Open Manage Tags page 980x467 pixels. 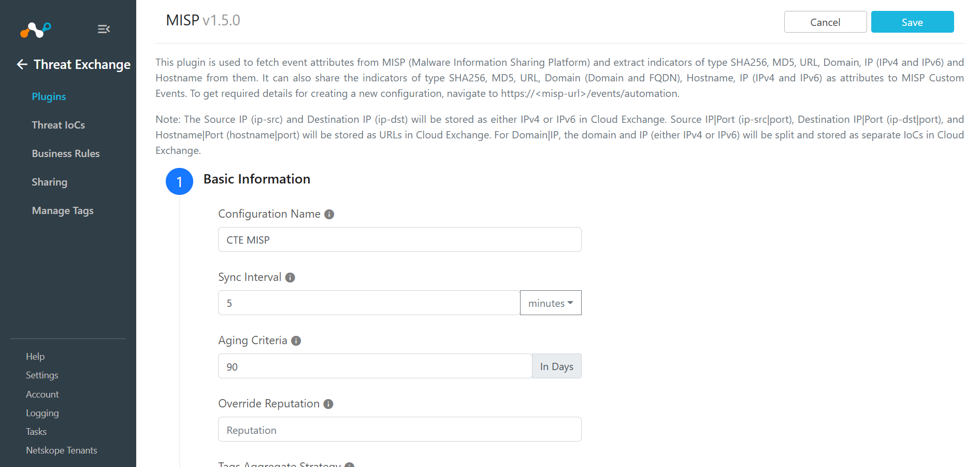63,210
